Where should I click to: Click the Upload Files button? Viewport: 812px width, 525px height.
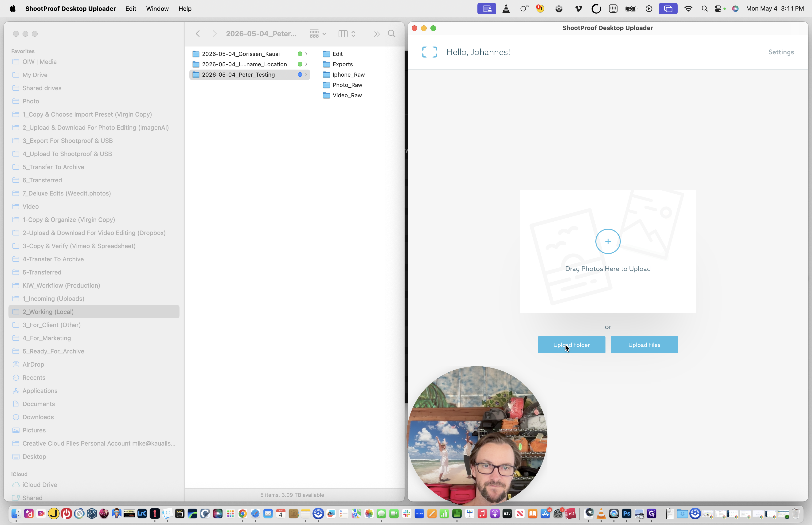[644, 345]
